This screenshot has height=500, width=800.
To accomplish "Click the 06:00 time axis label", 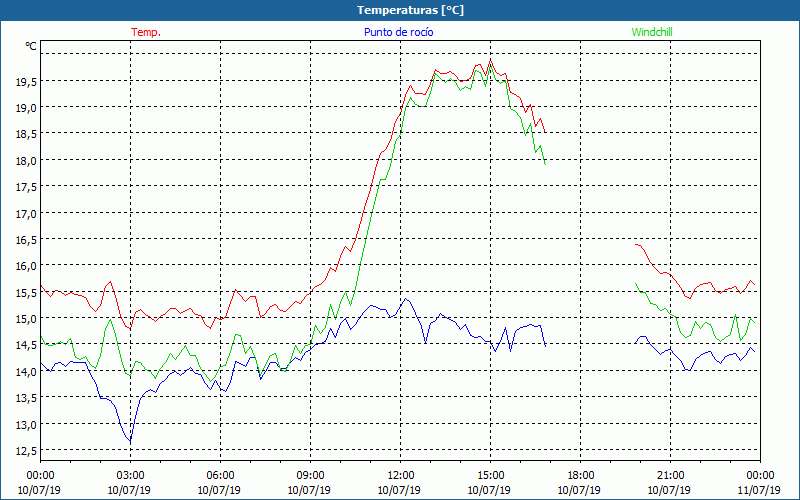I will coord(220,476).
